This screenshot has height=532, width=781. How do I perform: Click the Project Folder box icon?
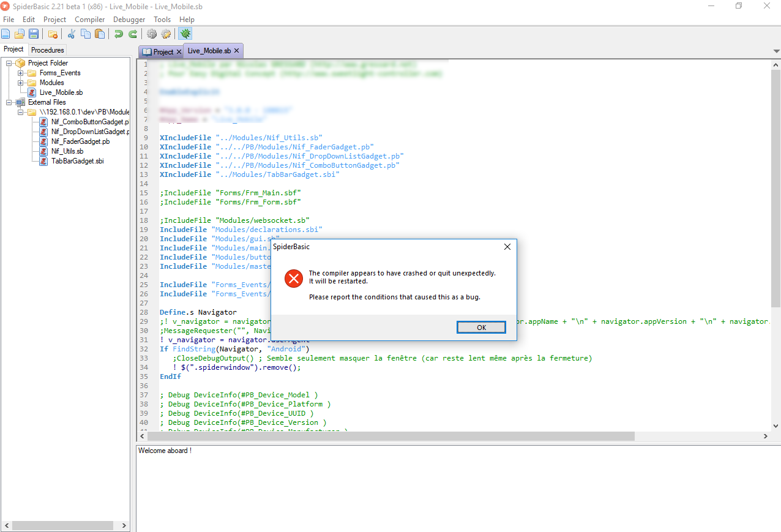pyautogui.click(x=20, y=63)
